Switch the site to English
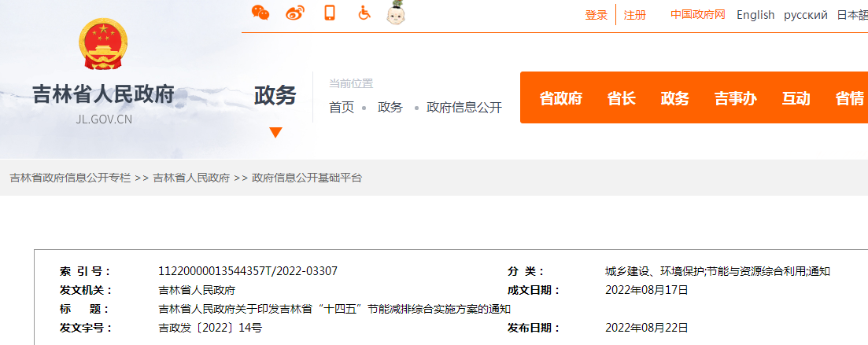Screen dimensions: 868x345 click(x=755, y=15)
